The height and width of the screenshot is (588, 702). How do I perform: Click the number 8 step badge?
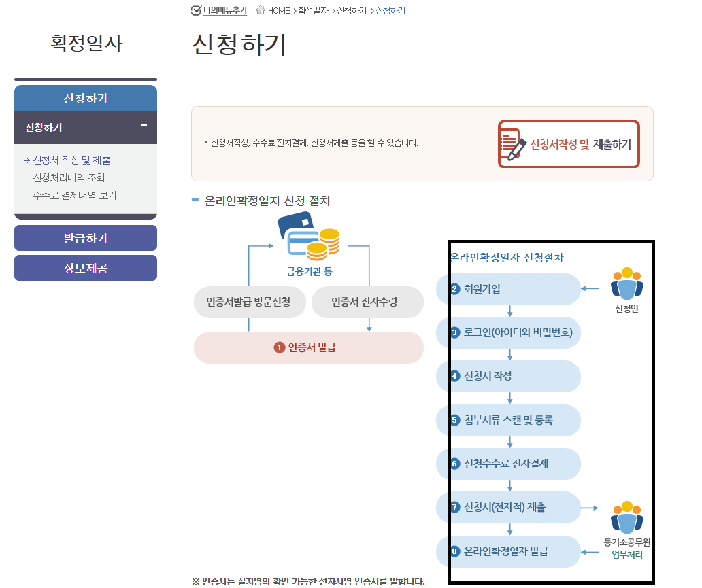[454, 551]
